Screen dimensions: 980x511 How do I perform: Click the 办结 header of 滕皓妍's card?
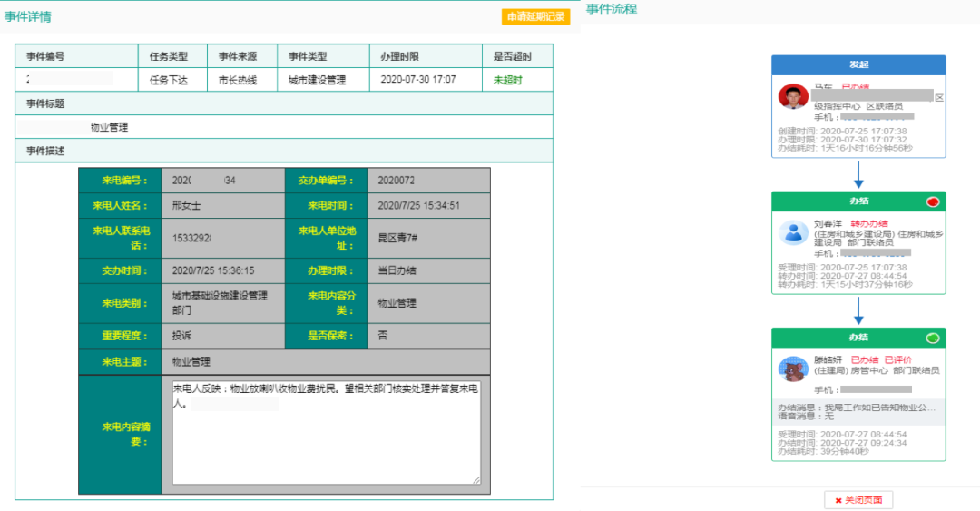[x=858, y=338]
